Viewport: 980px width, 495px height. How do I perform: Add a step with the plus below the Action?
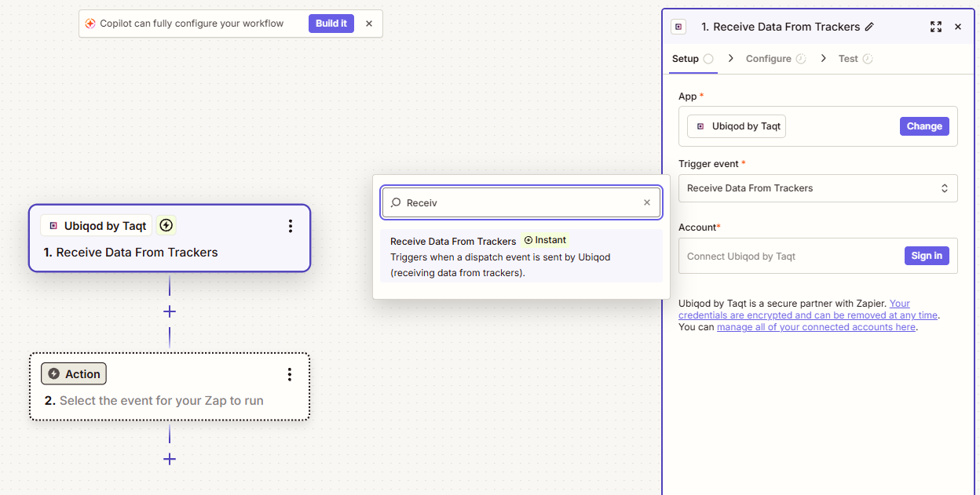[x=170, y=459]
